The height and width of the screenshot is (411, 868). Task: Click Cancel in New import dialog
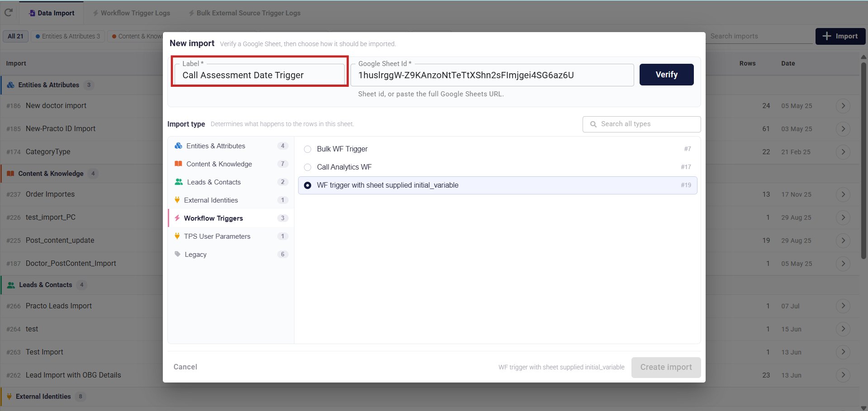click(185, 367)
